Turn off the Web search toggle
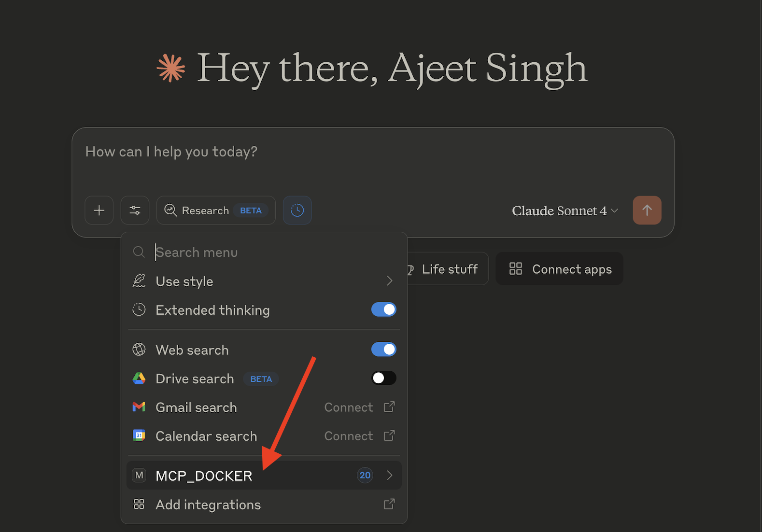762x532 pixels. pos(383,350)
